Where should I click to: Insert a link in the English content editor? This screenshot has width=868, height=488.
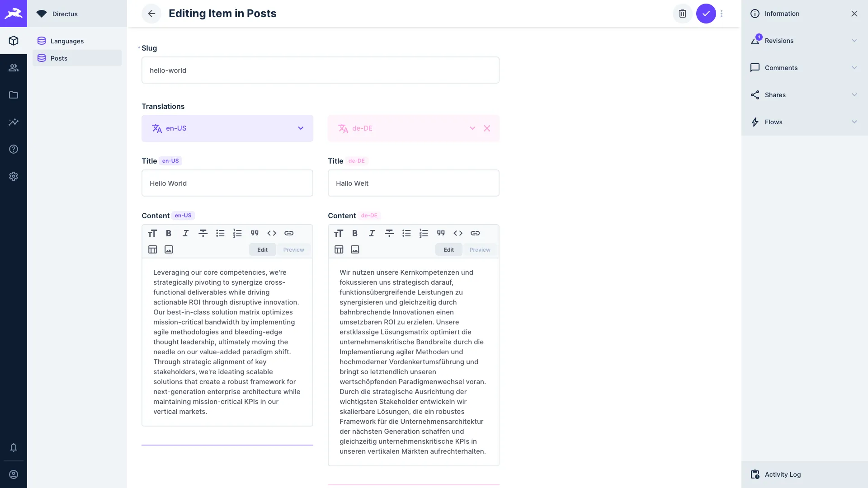pyautogui.click(x=289, y=233)
